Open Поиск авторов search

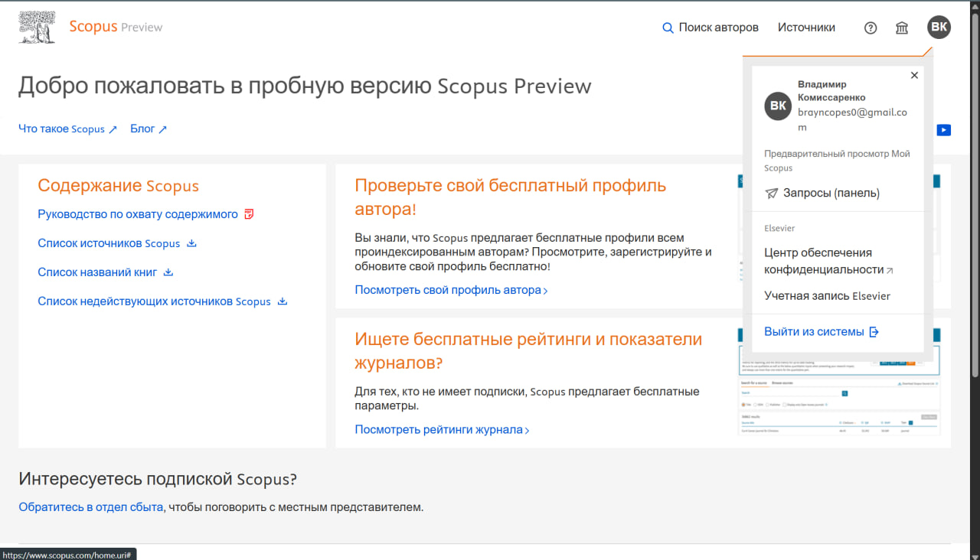[710, 28]
